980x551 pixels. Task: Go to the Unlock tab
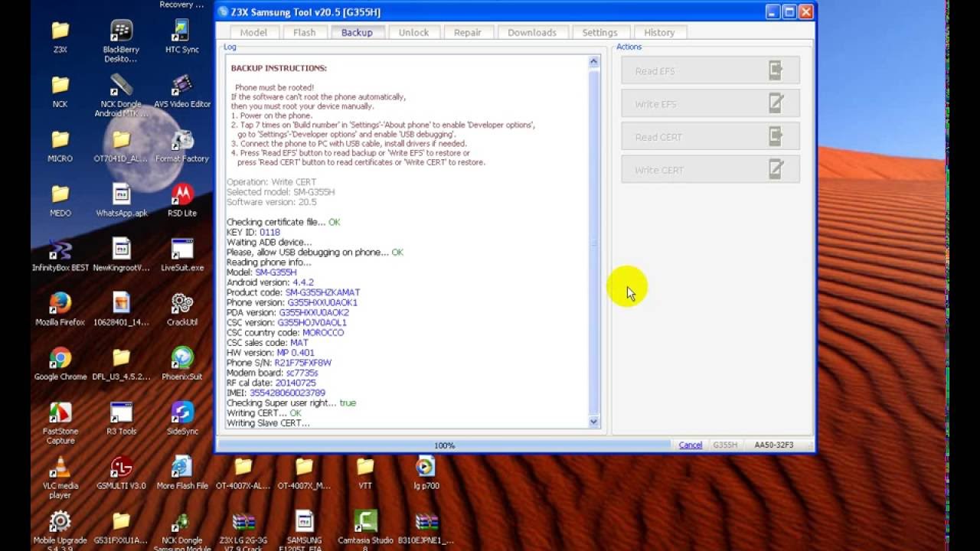point(413,32)
